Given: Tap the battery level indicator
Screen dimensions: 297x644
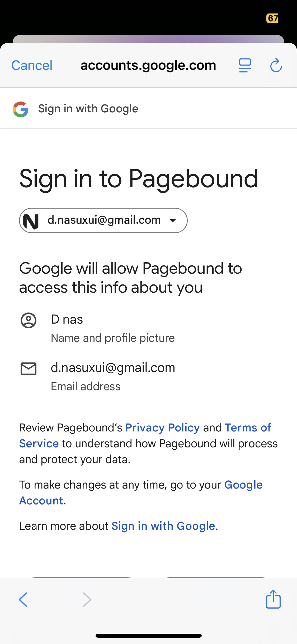Looking at the screenshot, I should click(x=272, y=18).
